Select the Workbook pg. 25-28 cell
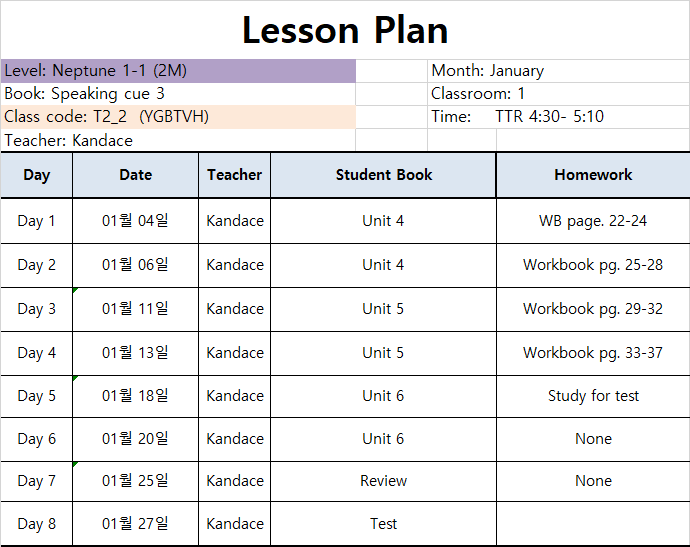690x547 pixels. [593, 265]
